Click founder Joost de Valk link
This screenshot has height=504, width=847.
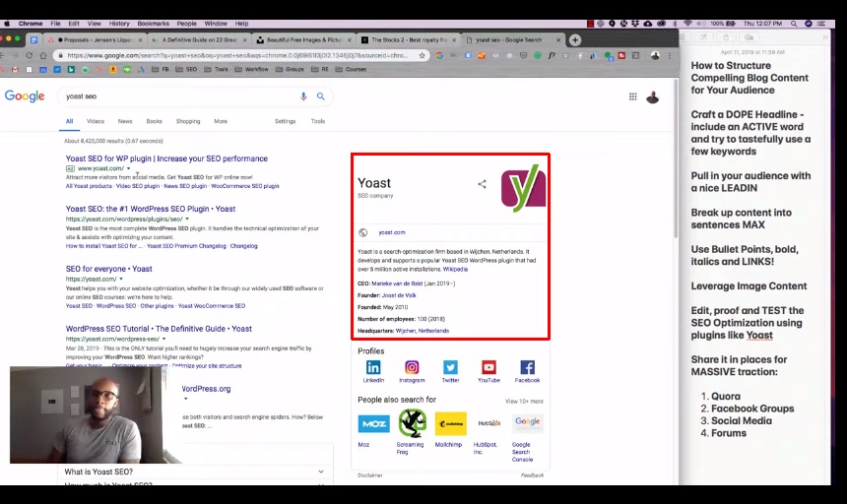pos(399,295)
